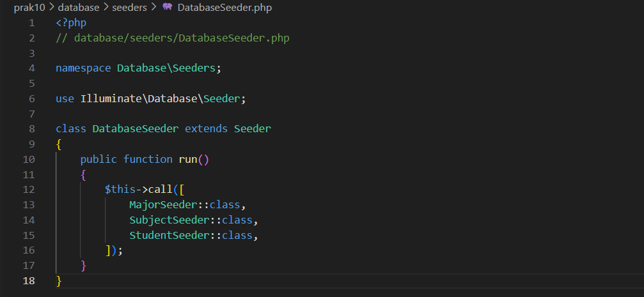Expand the database breadcrumb segment
The image size is (644, 297).
coord(79,8)
